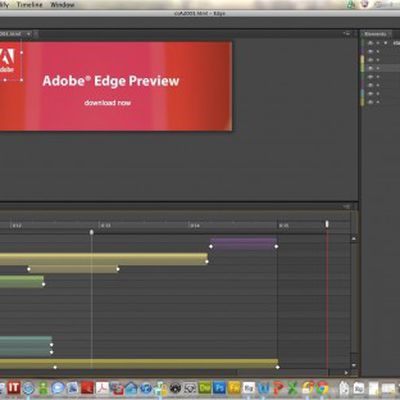
Task: Launch Fireworks (Fw) from the Dock
Action: [234, 388]
